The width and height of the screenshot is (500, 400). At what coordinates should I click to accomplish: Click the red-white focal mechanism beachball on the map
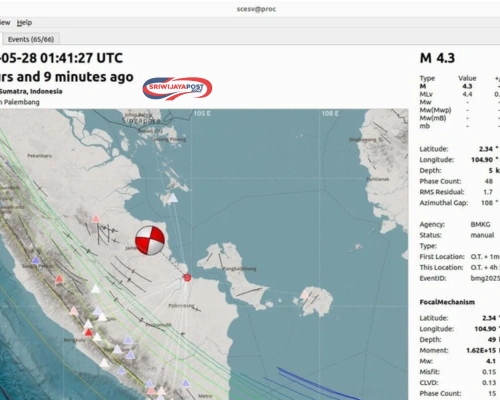pyautogui.click(x=150, y=240)
